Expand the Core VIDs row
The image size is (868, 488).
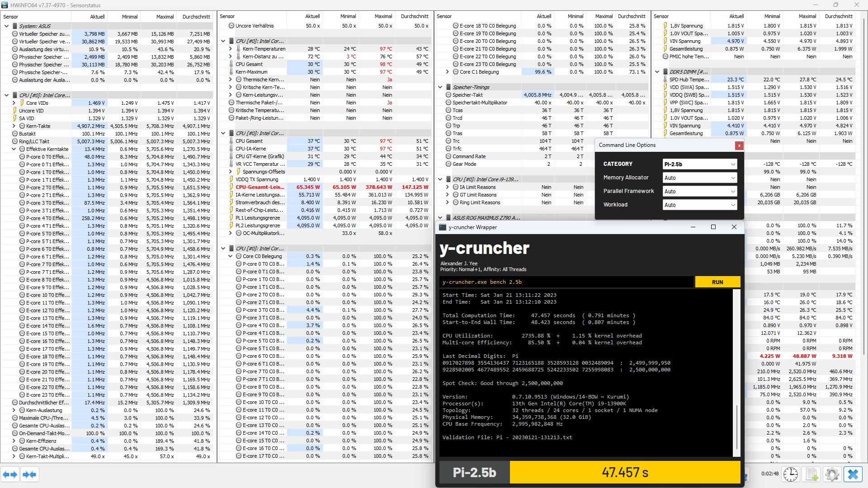pos(14,103)
